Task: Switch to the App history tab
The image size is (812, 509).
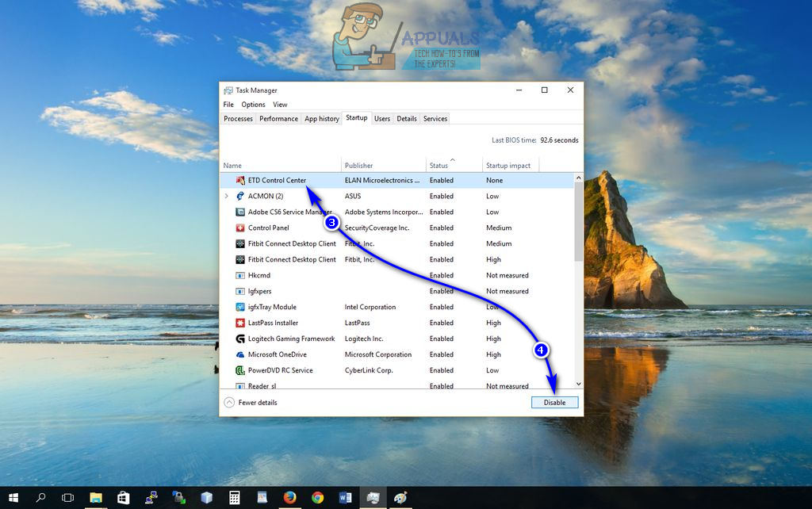Action: coord(322,119)
